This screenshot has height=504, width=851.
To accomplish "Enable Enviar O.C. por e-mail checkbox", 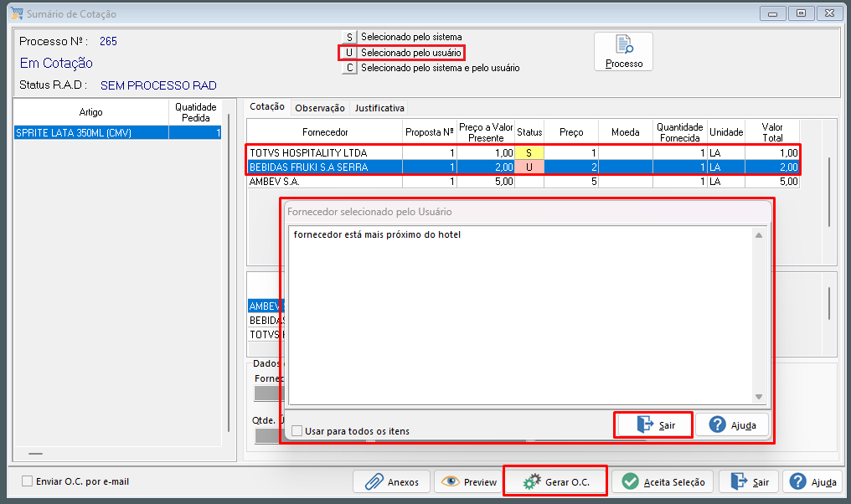I will [27, 481].
